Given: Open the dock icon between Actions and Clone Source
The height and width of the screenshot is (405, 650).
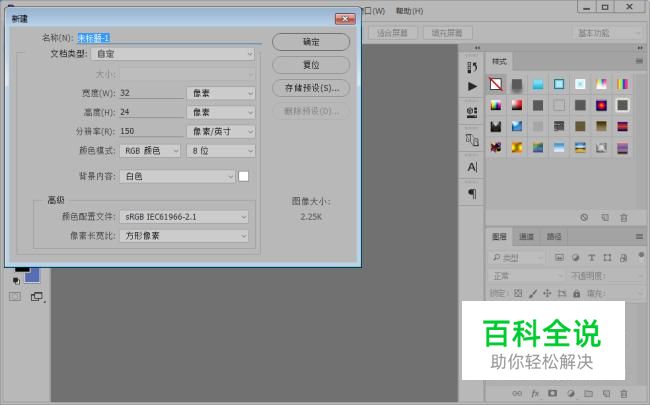Looking at the screenshot, I should [x=472, y=112].
